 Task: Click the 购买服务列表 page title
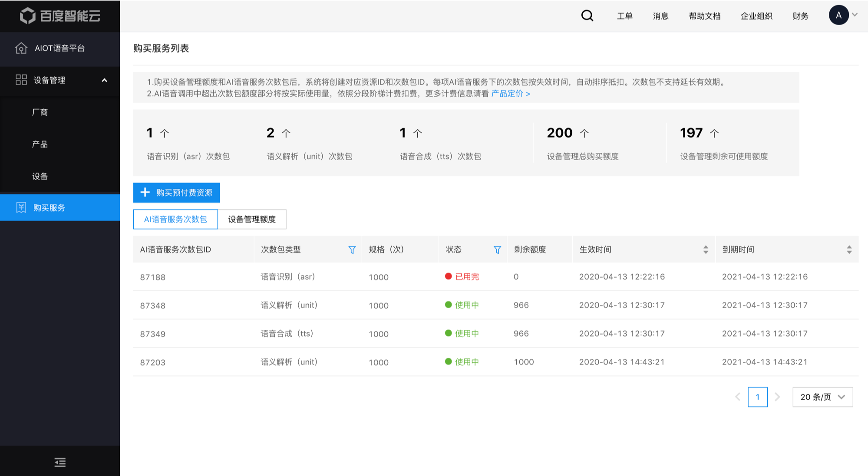tap(161, 48)
